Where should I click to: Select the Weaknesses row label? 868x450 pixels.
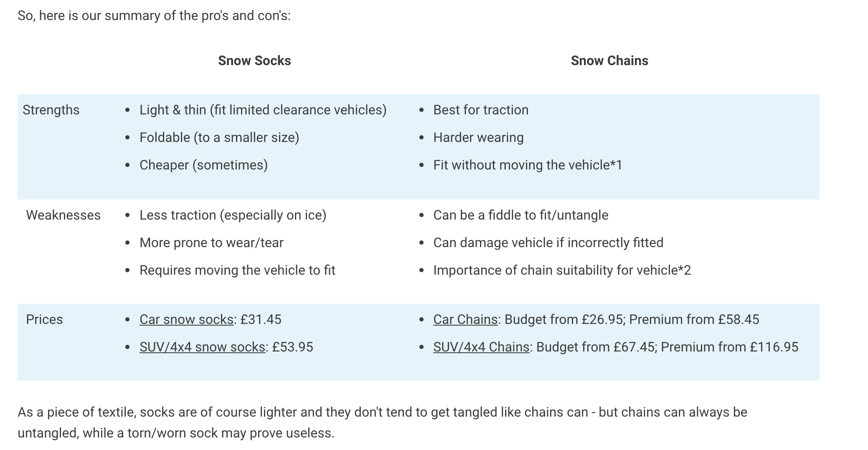click(x=63, y=215)
